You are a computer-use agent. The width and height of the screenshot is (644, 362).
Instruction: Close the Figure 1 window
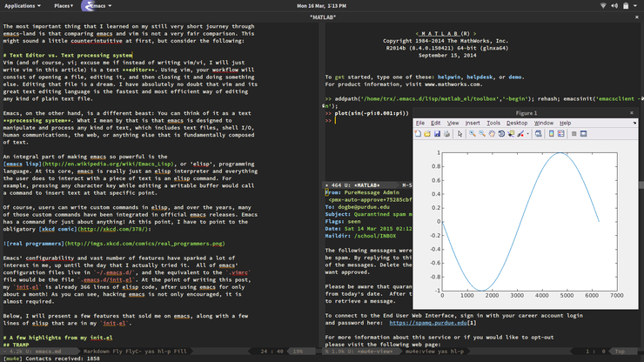coord(632,112)
